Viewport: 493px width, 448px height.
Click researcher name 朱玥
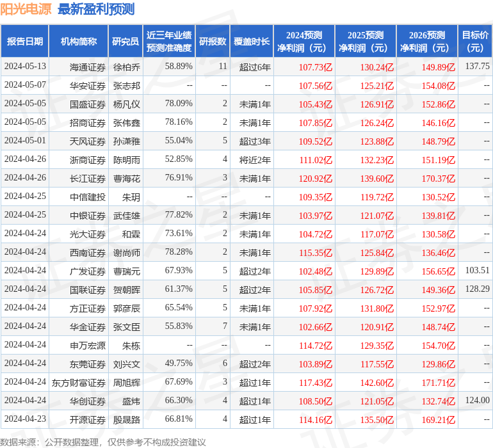click(131, 197)
